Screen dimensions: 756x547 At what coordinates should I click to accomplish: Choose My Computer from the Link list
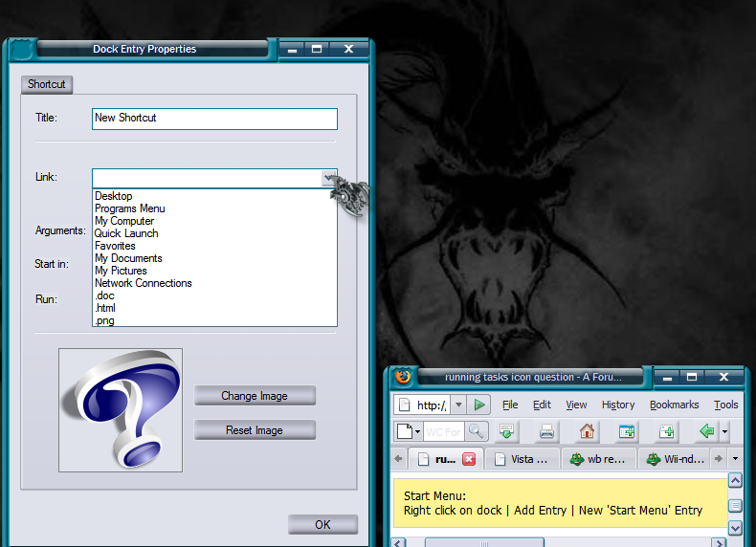[x=214, y=221]
